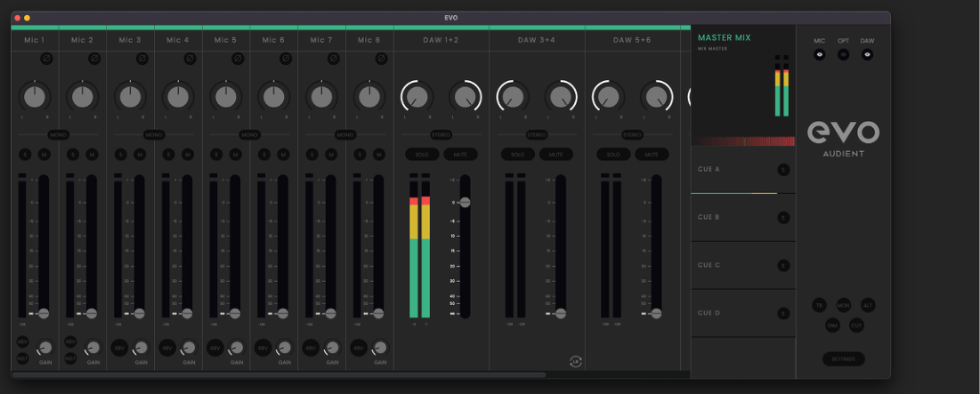Viewport: 980px width, 394px height.
Task: Invert phase on Mic 8 channel
Action: [381, 58]
